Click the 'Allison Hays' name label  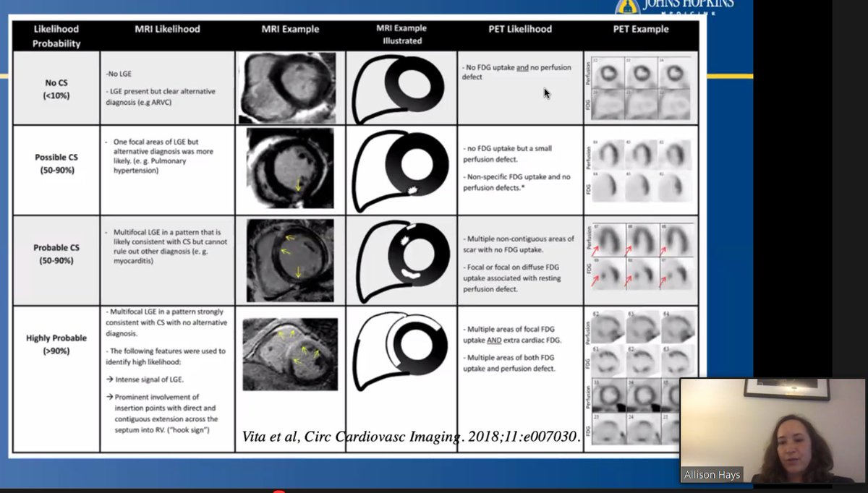pos(712,475)
